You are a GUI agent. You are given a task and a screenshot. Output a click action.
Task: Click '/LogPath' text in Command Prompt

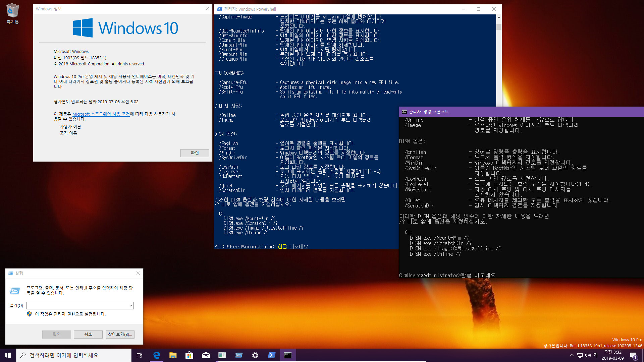(x=415, y=179)
